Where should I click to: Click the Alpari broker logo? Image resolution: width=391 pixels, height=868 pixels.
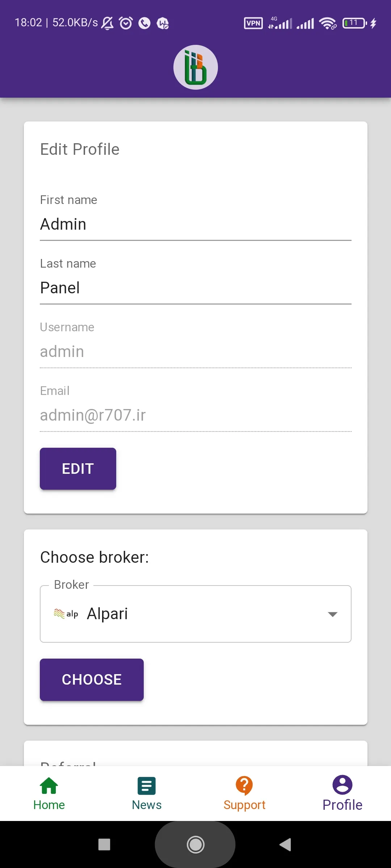coord(66,614)
